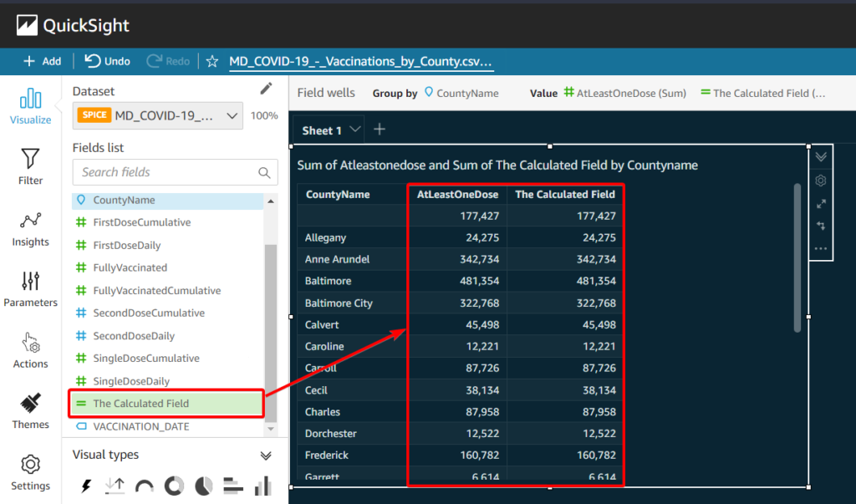
Task: Collapse the Visual types section chevron
Action: point(266,455)
